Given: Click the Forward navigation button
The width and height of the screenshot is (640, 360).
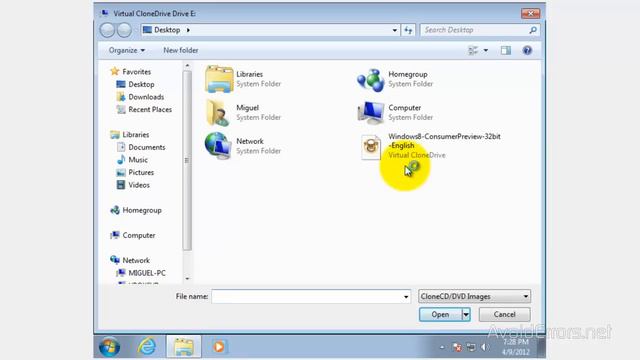Looking at the screenshot, I should pos(124,30).
